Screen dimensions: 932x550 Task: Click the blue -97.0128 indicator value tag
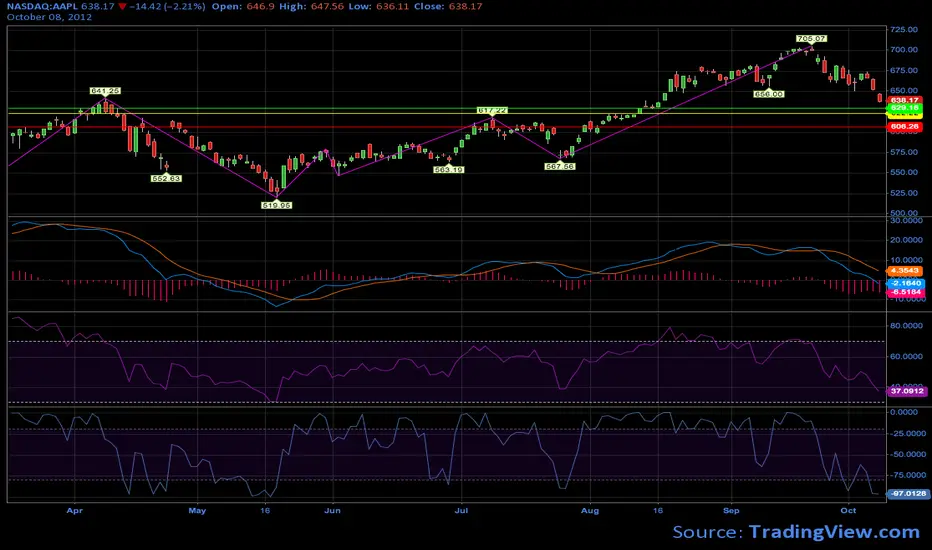908,494
